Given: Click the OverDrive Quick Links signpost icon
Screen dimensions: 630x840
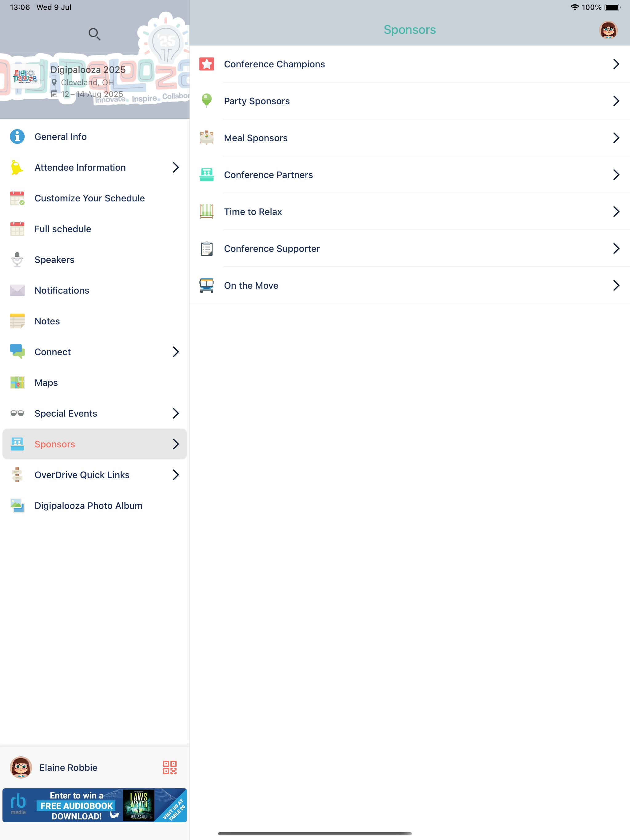Looking at the screenshot, I should [17, 475].
